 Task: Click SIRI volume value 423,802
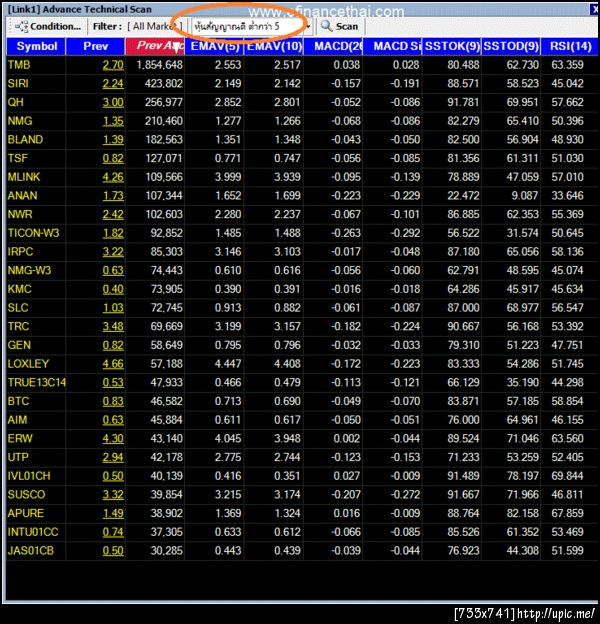point(164,84)
